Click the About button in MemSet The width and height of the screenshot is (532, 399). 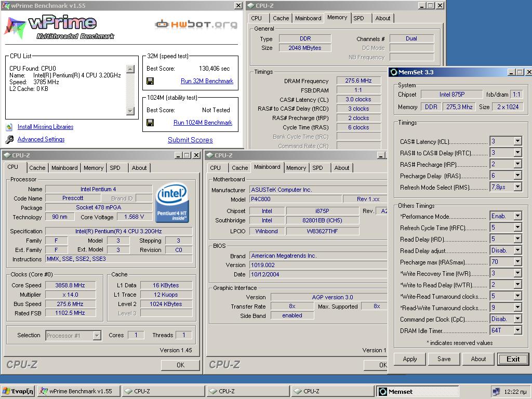click(x=478, y=359)
